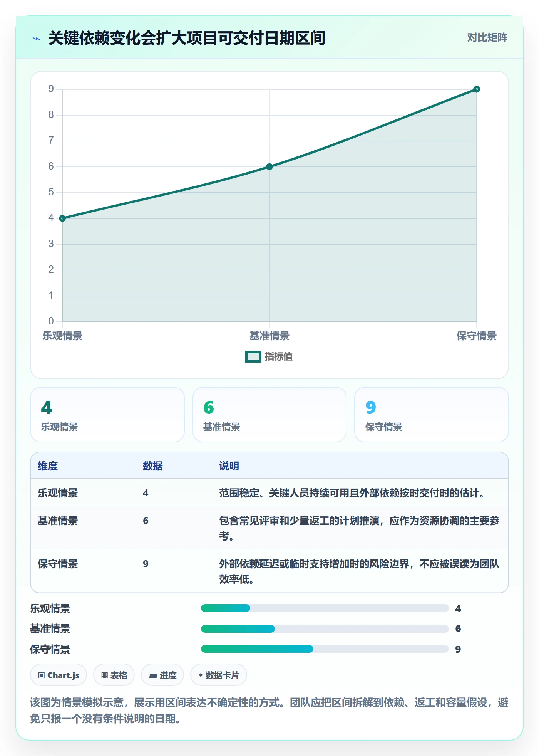Click the 乐观情景 x-axis label
539x756 pixels.
tap(62, 336)
